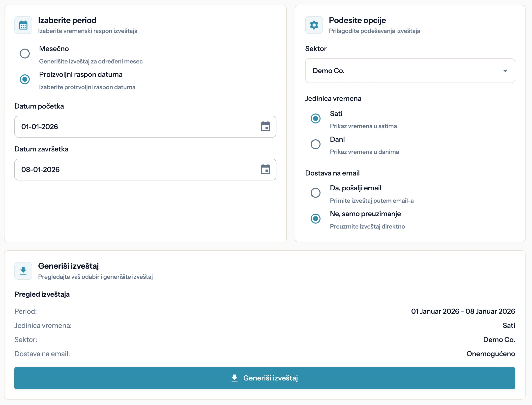Image resolution: width=532 pixels, height=405 pixels.
Task: Click the Datum završetka date field
Action: 134,170
